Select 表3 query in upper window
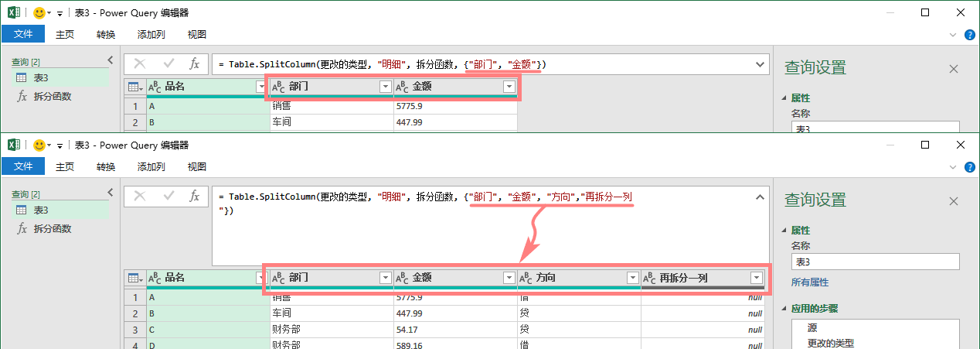The width and height of the screenshot is (980, 349). coord(60,77)
